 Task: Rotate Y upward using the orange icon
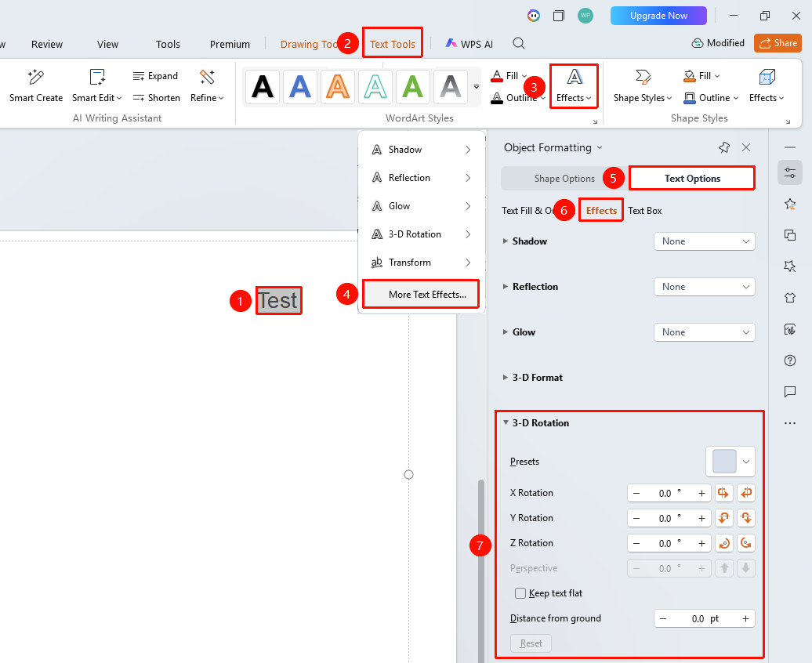(x=723, y=518)
